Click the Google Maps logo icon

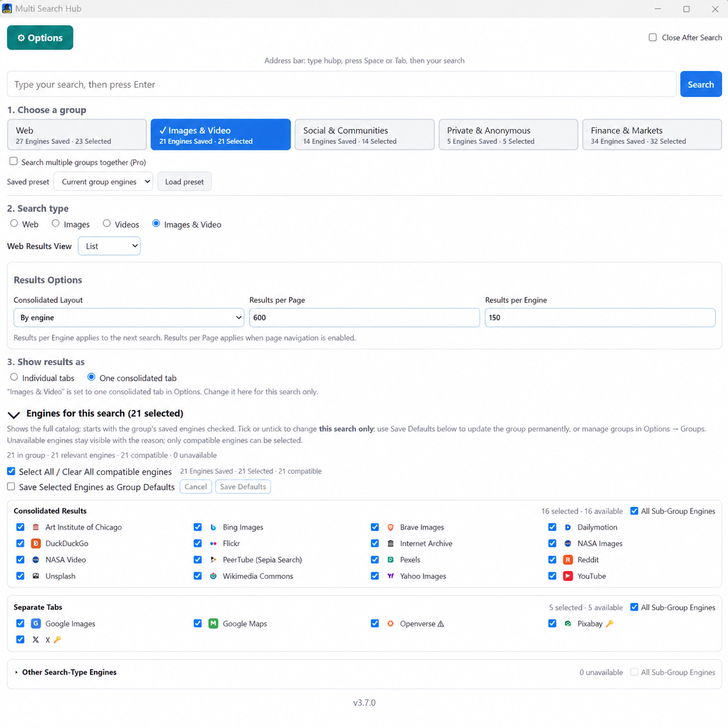pos(213,624)
